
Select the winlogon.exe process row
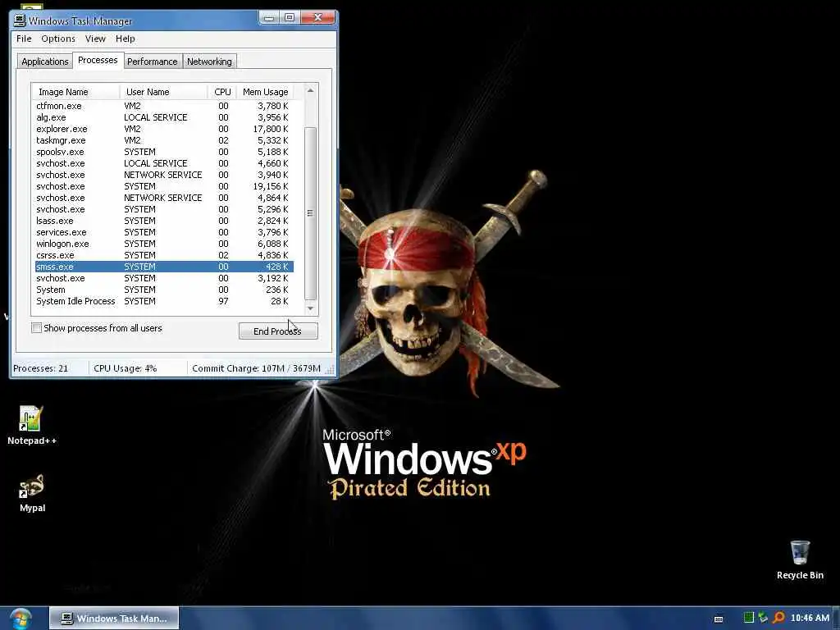[164, 244]
